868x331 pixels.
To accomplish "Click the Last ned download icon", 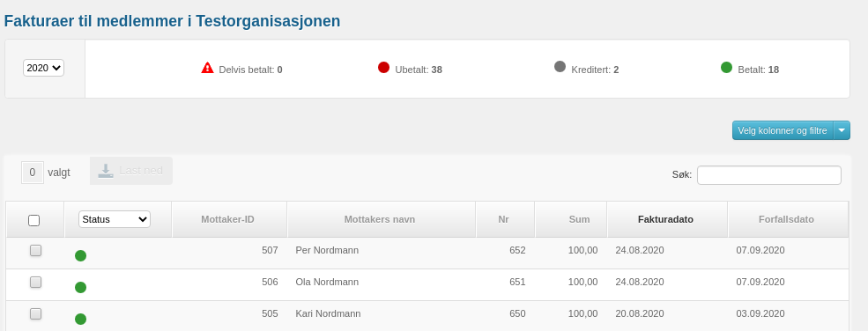I will [x=106, y=171].
